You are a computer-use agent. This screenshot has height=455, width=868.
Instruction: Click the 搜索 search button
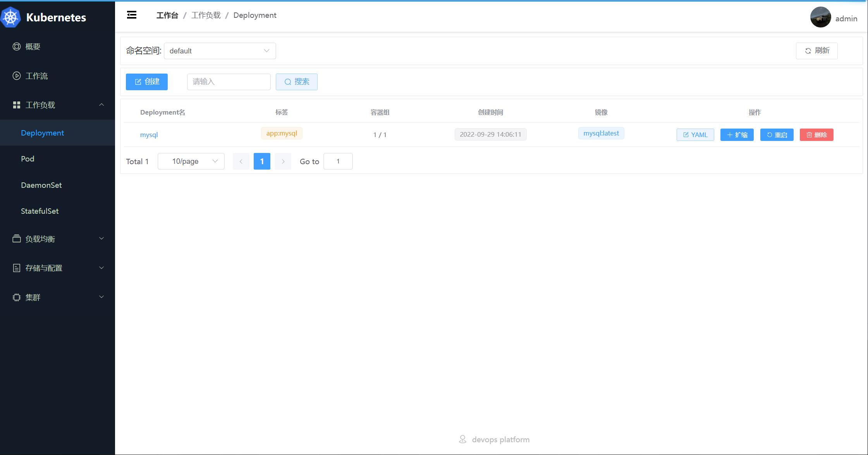click(x=296, y=82)
